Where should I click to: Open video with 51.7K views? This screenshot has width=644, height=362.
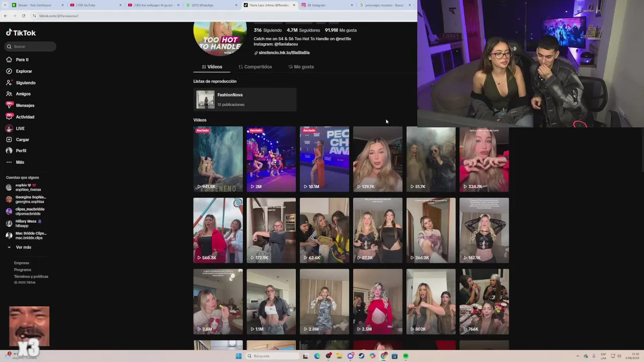(431, 159)
